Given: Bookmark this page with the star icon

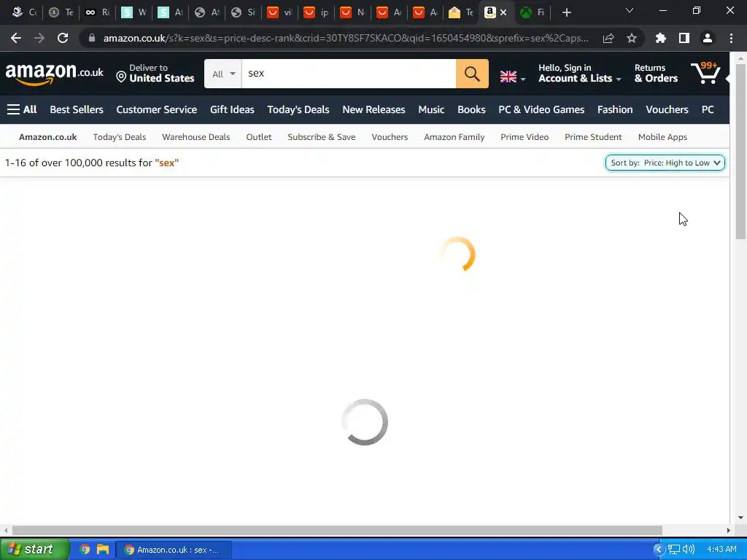Looking at the screenshot, I should [632, 38].
